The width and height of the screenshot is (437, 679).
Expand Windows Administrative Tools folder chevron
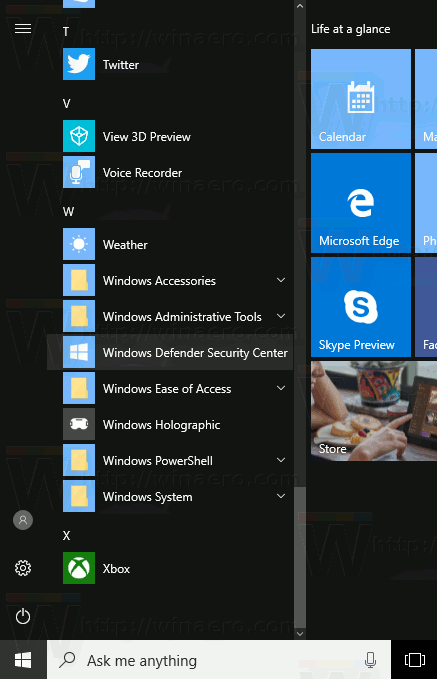point(281,316)
